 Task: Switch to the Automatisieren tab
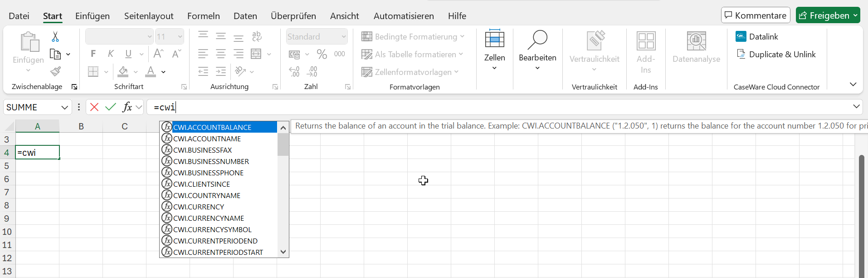[x=404, y=16]
